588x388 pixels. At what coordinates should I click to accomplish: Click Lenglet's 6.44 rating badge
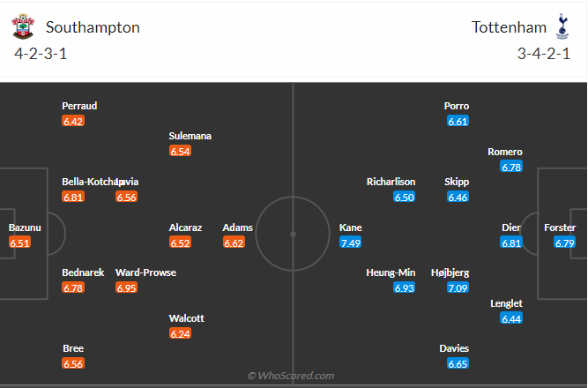511,318
